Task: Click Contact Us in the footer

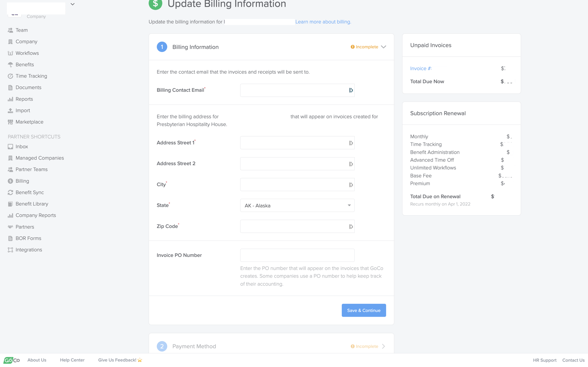Action: (x=573, y=360)
